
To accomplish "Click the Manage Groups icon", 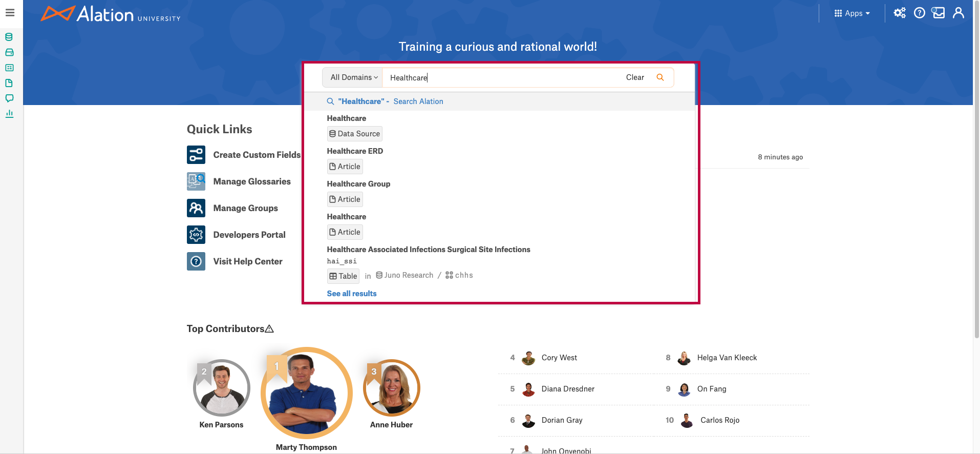I will 196,208.
